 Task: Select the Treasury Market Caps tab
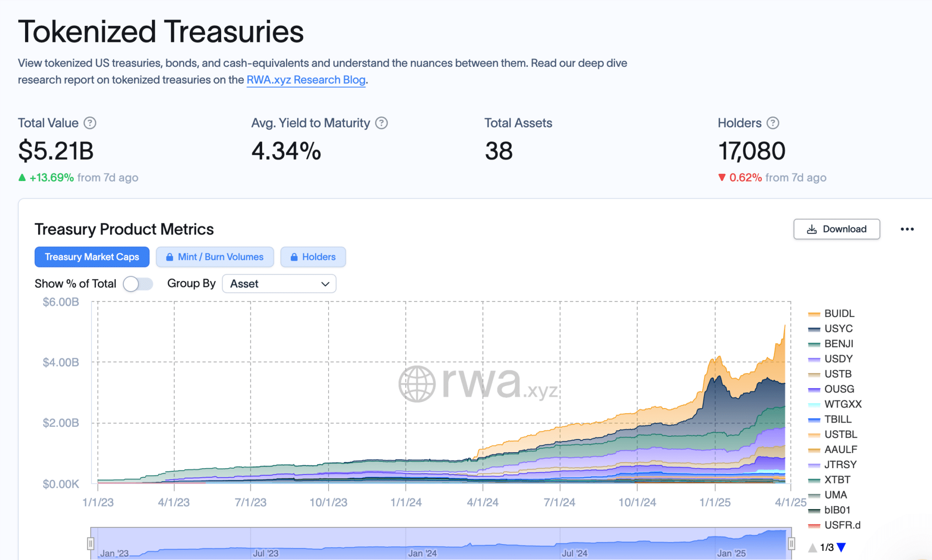92,257
